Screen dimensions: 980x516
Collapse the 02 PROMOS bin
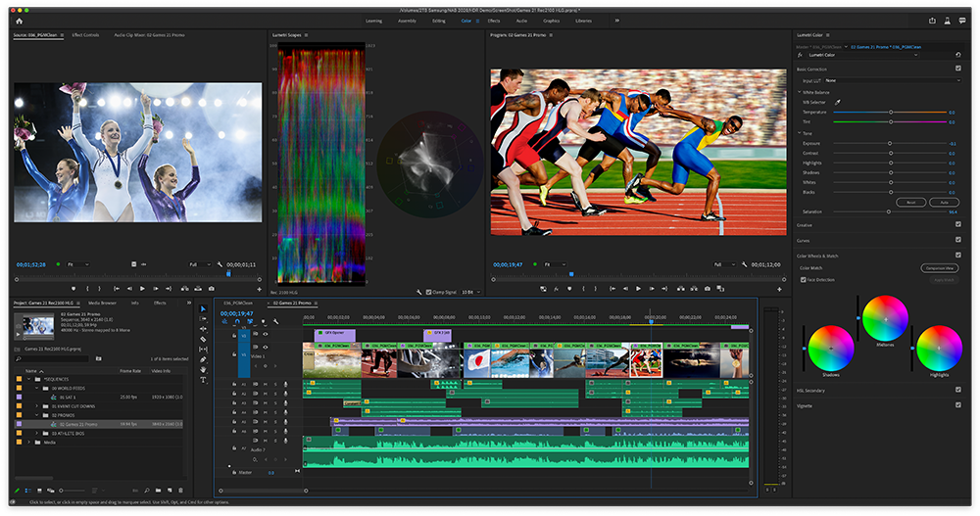click(36, 414)
